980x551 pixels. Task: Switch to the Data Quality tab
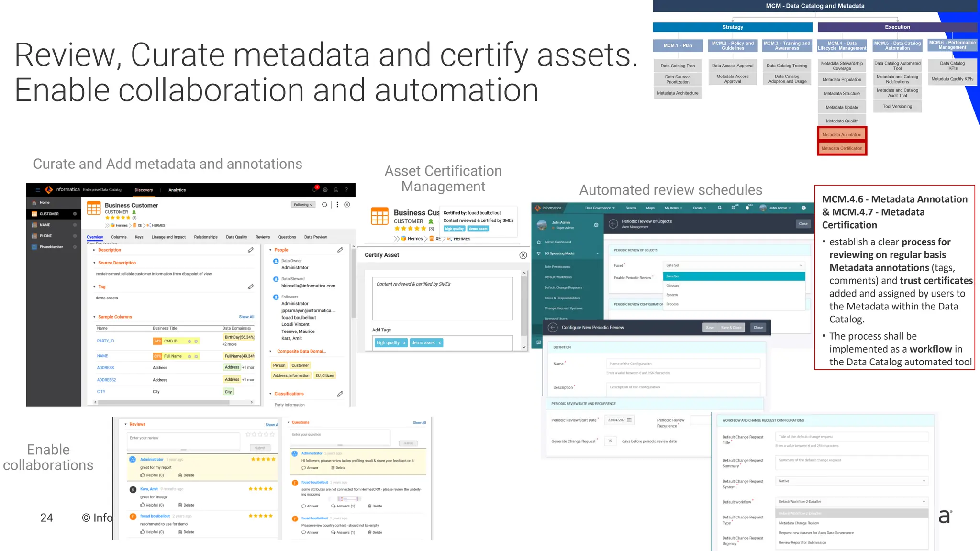236,237
